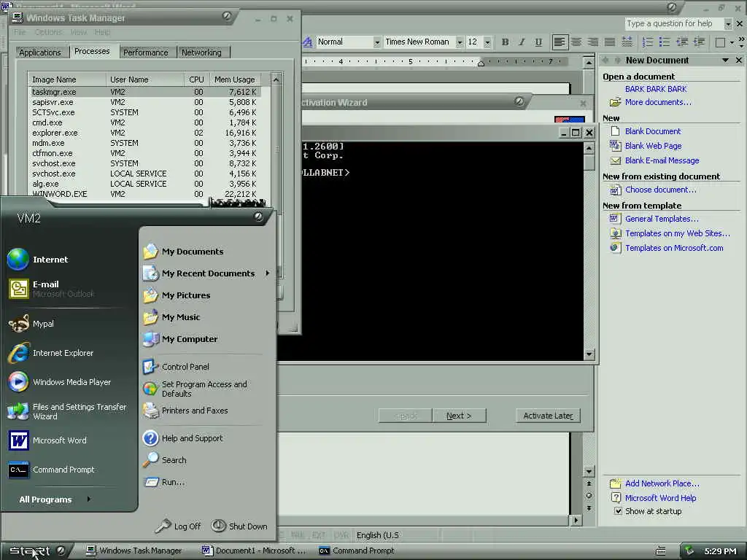This screenshot has height=560, width=747.
Task: Click Next button in Activation Wizard
Action: [x=460, y=416]
